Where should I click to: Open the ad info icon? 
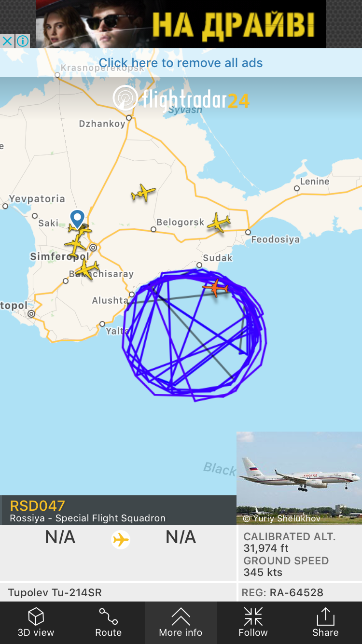[x=23, y=41]
